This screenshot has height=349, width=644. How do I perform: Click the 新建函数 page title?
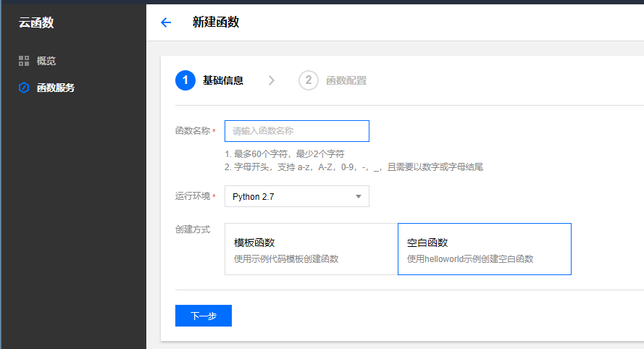click(216, 22)
